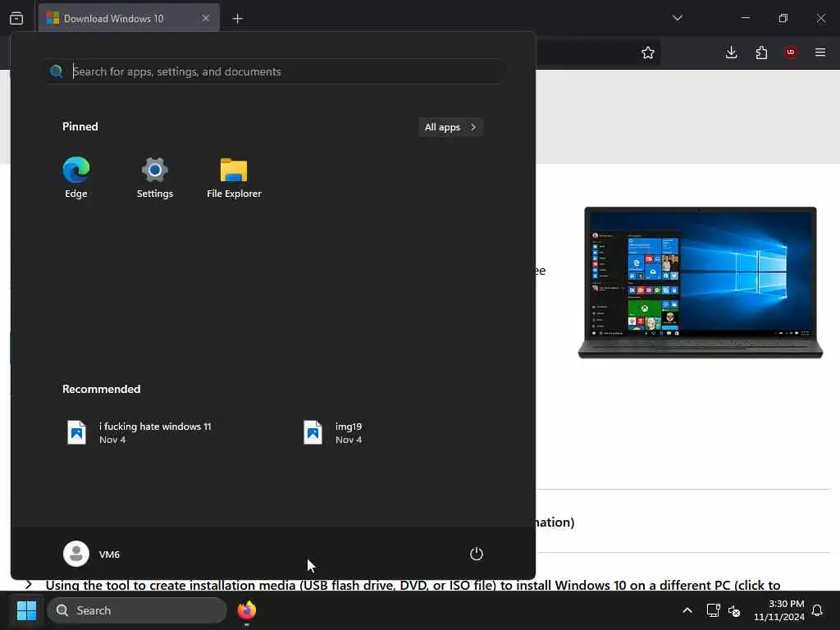This screenshot has width=840, height=630.
Task: Open the VM6 user account menu
Action: pyautogui.click(x=92, y=554)
